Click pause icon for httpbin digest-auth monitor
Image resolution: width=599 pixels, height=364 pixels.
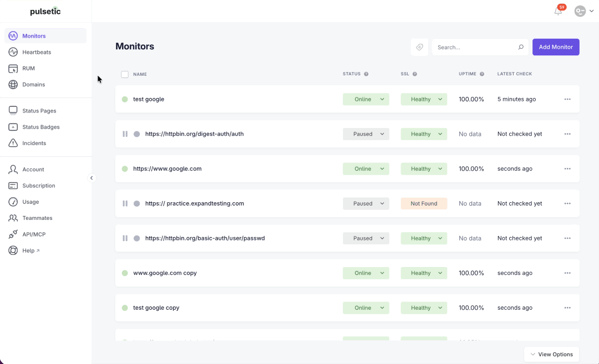(125, 134)
